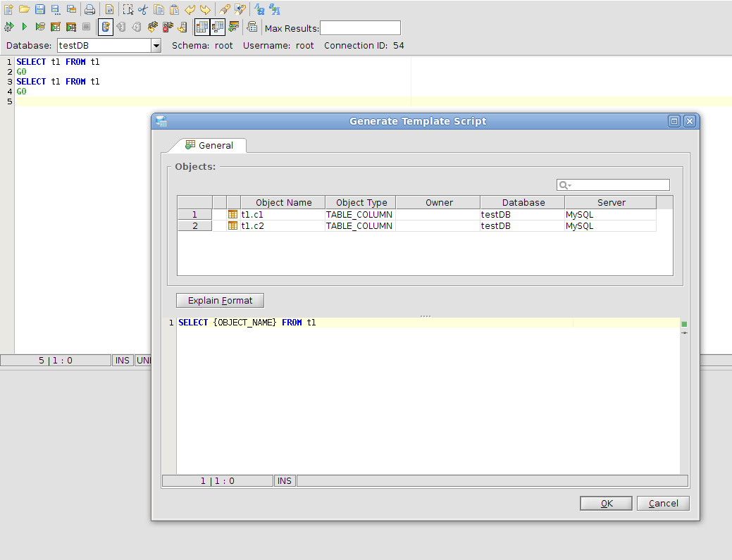Click the disabled Stop execution icon

[x=87, y=27]
